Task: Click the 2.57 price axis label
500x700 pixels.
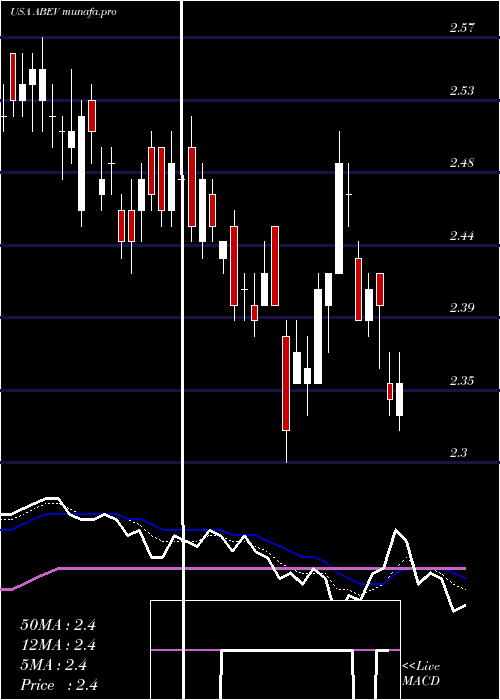Action: coord(462,28)
